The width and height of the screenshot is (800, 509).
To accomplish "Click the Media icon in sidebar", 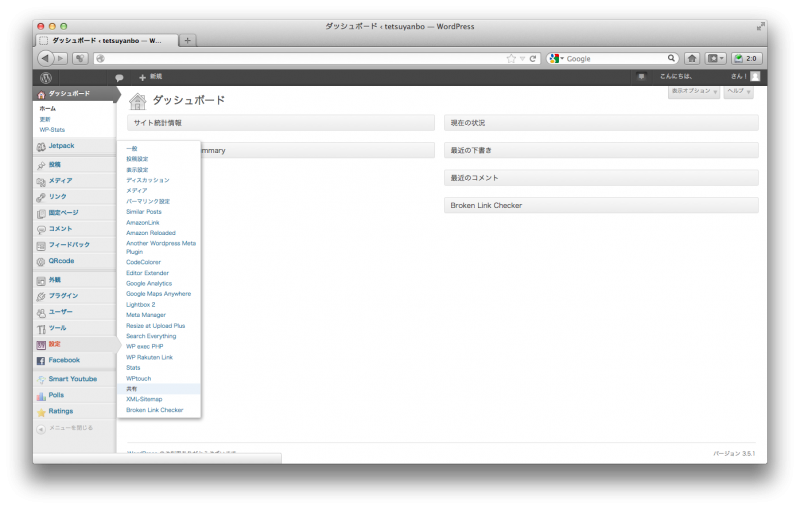I will tap(41, 182).
